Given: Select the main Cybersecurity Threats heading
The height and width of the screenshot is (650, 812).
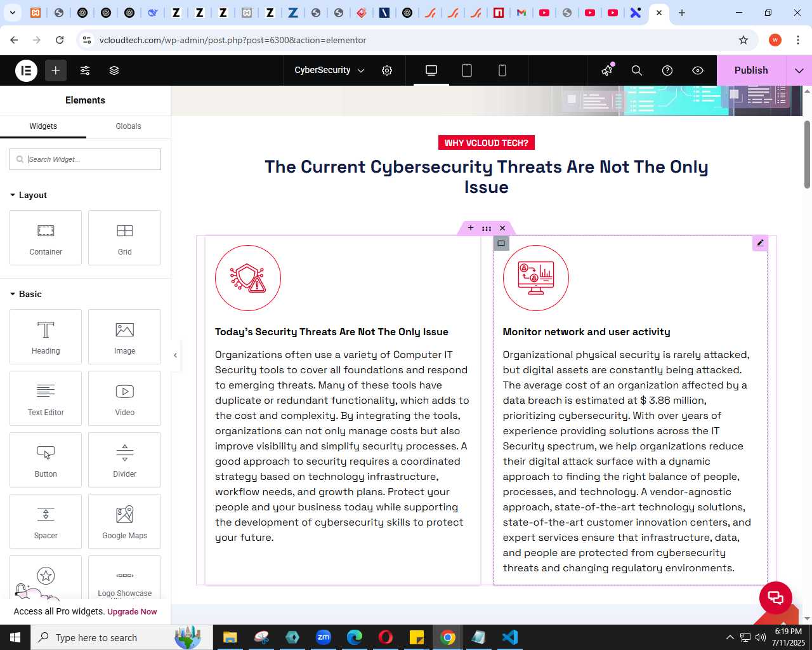Looking at the screenshot, I should pos(487,176).
